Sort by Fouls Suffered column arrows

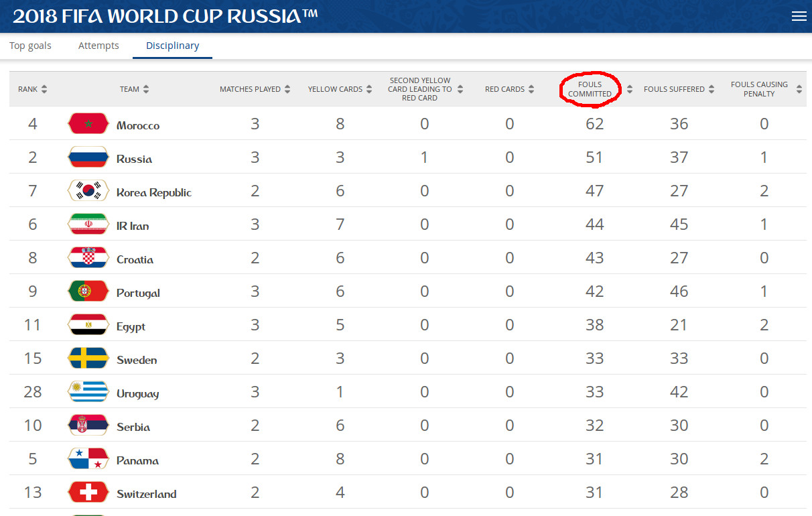point(712,89)
